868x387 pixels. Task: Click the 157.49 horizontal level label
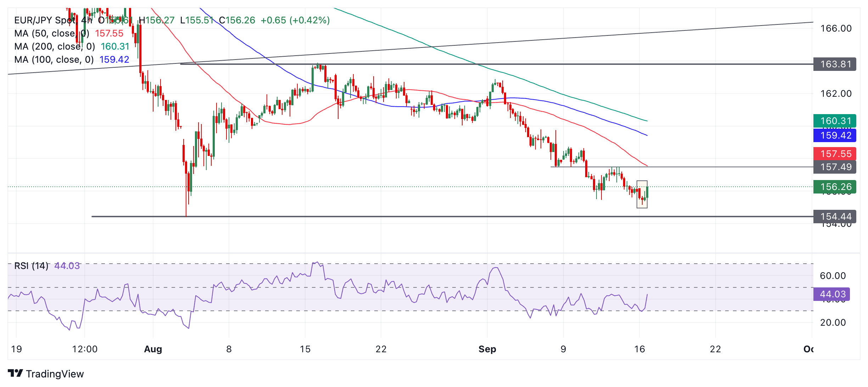click(834, 167)
